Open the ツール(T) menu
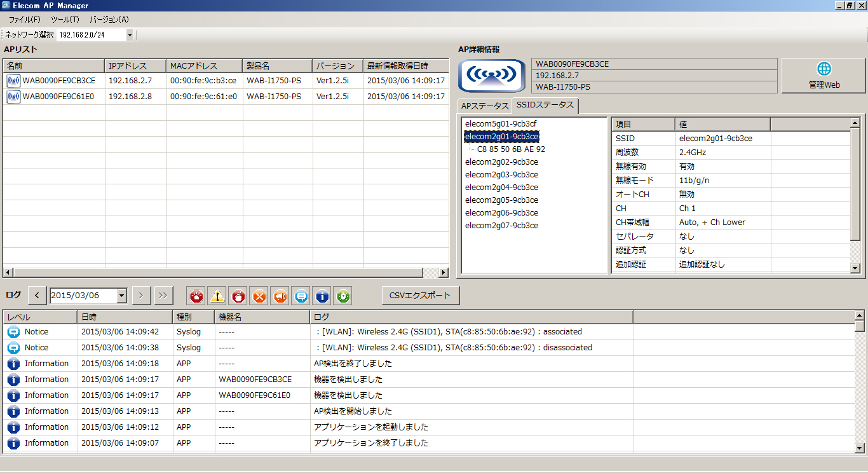868x473 pixels. (x=65, y=20)
